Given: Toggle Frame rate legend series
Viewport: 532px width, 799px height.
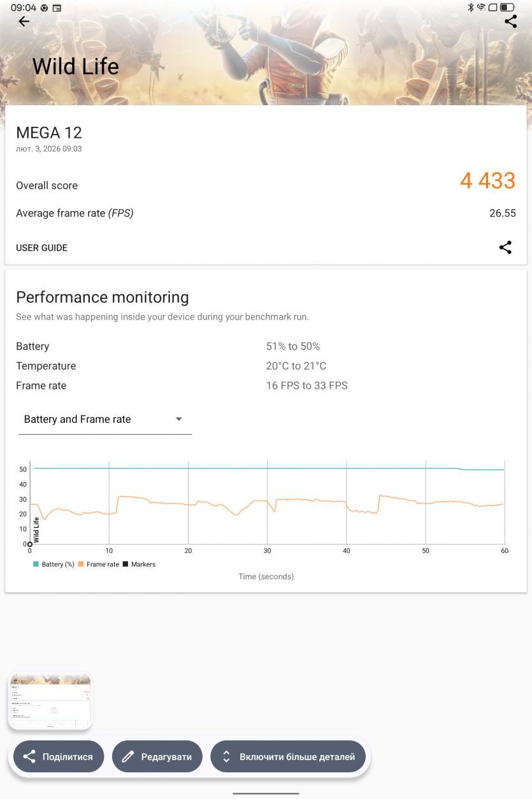Looking at the screenshot, I should [99, 564].
